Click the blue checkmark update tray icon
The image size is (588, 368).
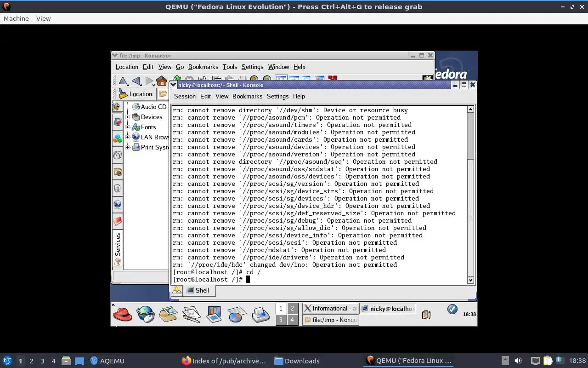(x=452, y=309)
